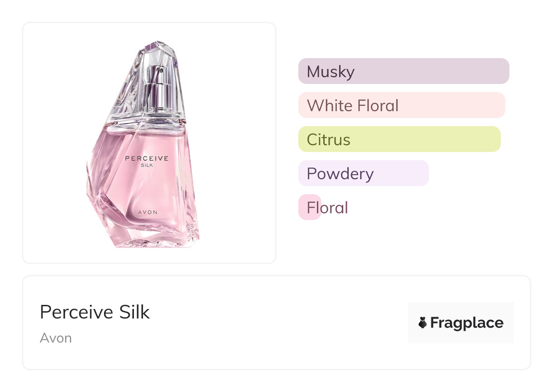Click the Musky accord bar
The width and height of the screenshot is (553, 392).
click(x=403, y=71)
